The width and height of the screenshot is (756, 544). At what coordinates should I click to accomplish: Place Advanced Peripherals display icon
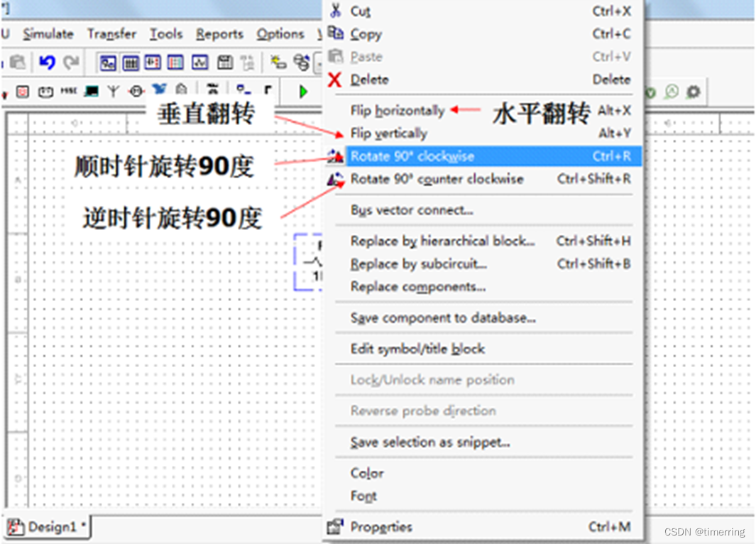click(91, 91)
